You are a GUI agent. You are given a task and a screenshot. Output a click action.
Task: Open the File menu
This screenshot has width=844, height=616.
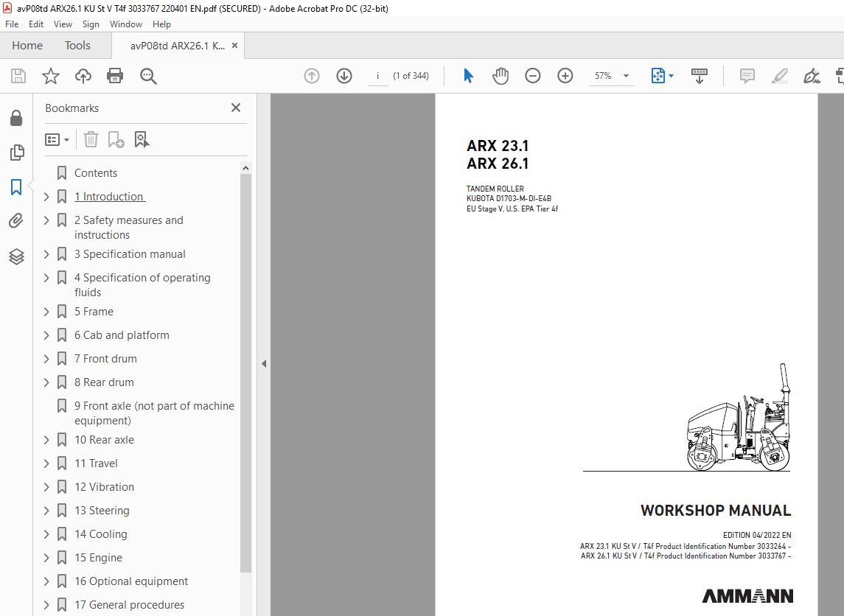coord(12,24)
